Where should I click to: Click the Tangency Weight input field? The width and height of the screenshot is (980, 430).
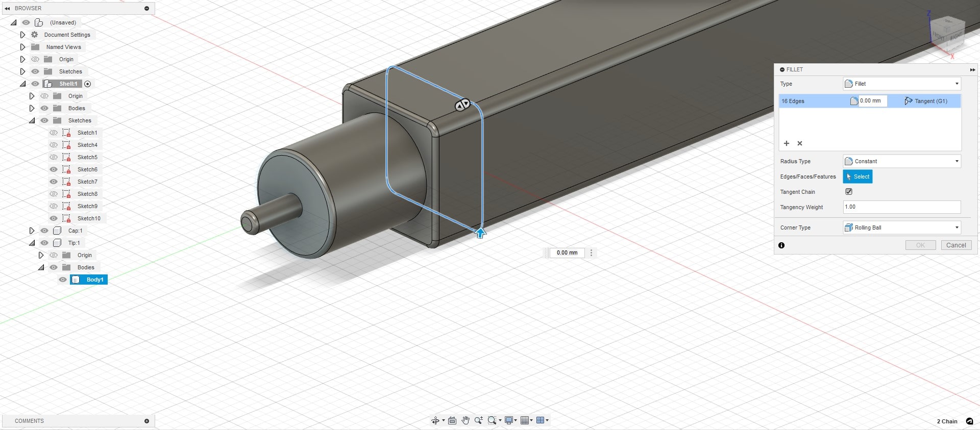click(902, 207)
